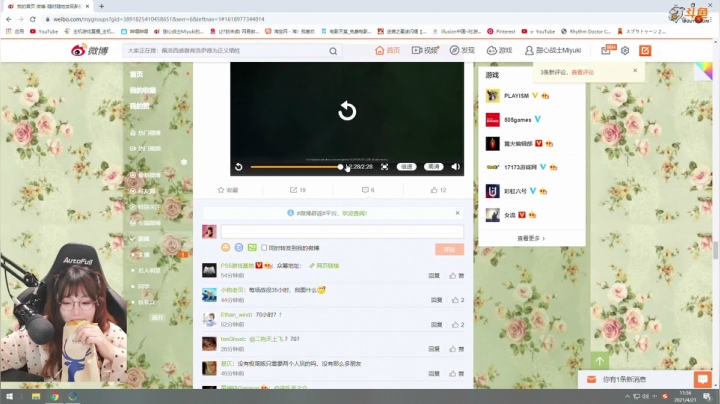The width and height of the screenshot is (720, 404).
Task: Click the Chrome taskbar icon
Action: point(55,396)
